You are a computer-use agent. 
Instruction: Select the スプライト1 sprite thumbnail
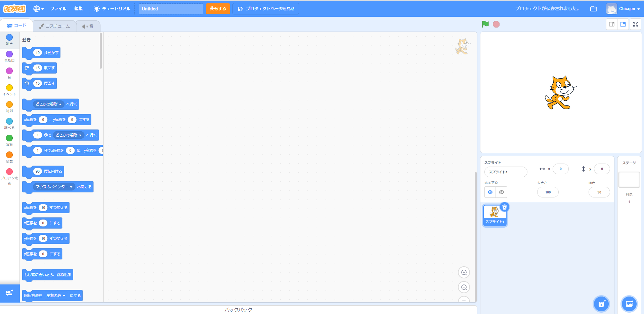(495, 215)
